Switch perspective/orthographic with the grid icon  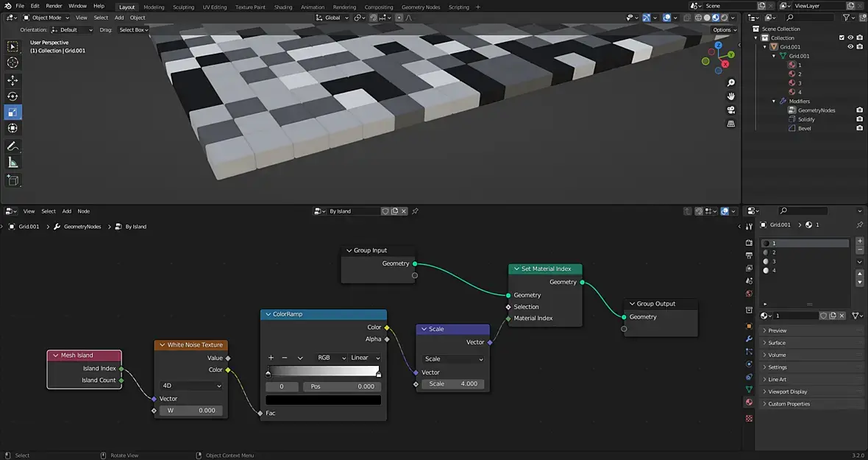point(731,124)
